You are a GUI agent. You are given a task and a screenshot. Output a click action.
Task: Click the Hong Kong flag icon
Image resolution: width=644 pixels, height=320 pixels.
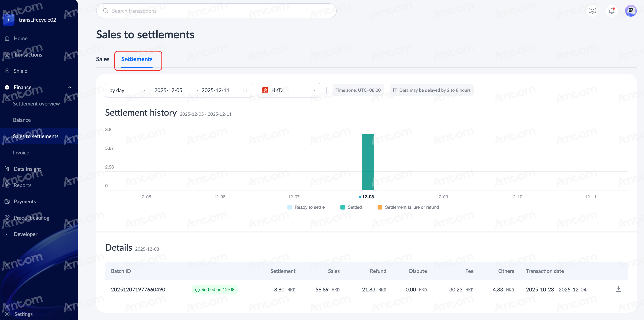pos(265,90)
